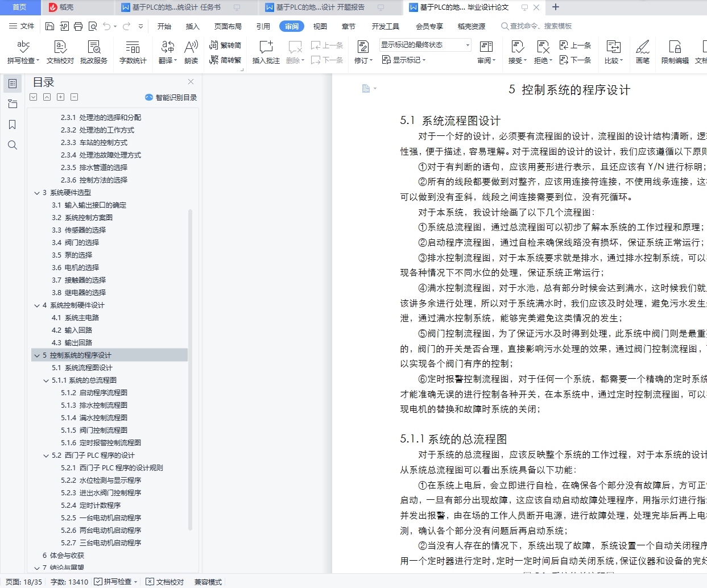The height and width of the screenshot is (588, 707).
Task: Open 限制编辑 restrict editing
Action: click(675, 52)
